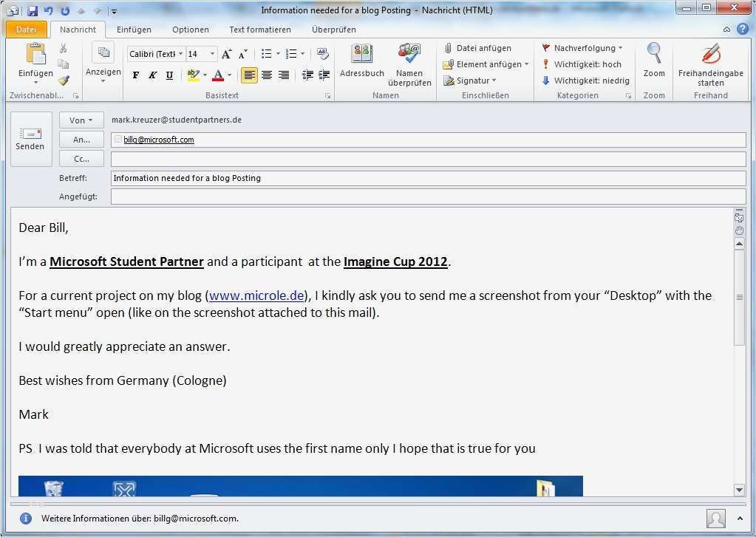The height and width of the screenshot is (537, 756).
Task: Toggle italic (K) formatting
Action: [x=152, y=75]
